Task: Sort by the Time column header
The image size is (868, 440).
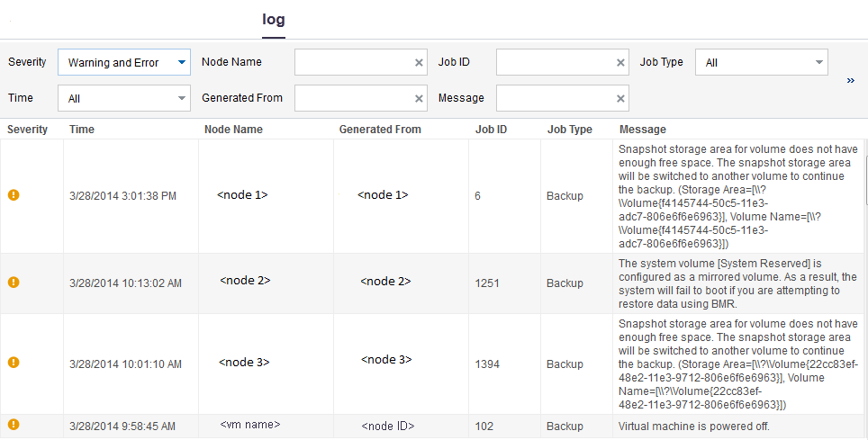Action: click(82, 130)
